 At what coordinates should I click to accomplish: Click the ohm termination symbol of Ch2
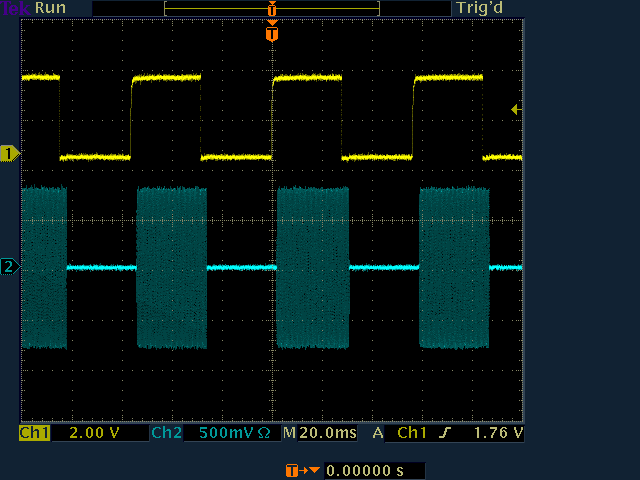[x=264, y=433]
